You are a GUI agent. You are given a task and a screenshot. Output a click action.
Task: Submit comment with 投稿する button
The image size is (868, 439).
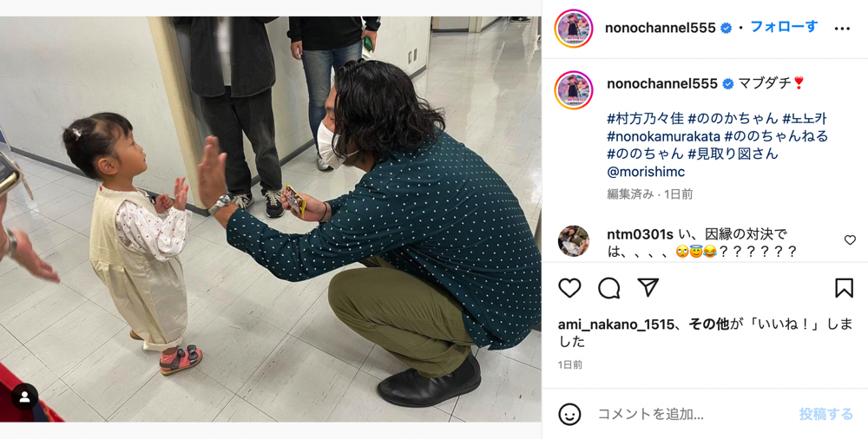coord(826,414)
